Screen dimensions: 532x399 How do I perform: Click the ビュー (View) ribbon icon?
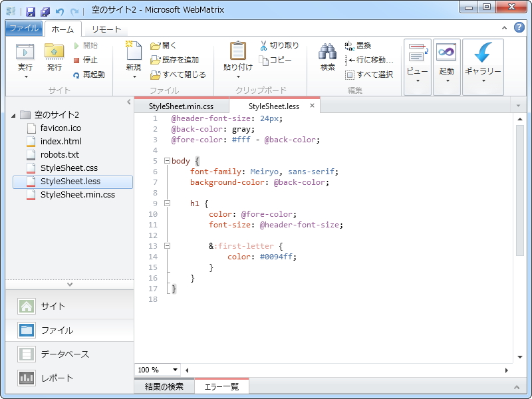418,53
